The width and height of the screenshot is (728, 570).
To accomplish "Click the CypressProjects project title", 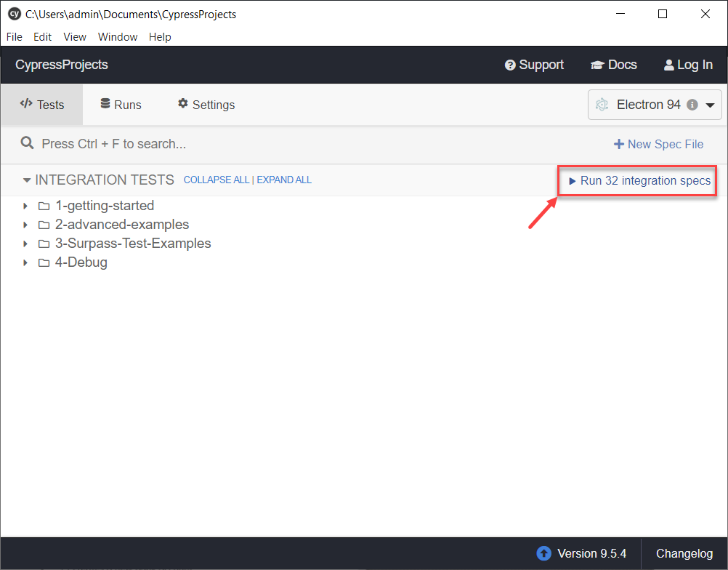I will click(x=61, y=65).
